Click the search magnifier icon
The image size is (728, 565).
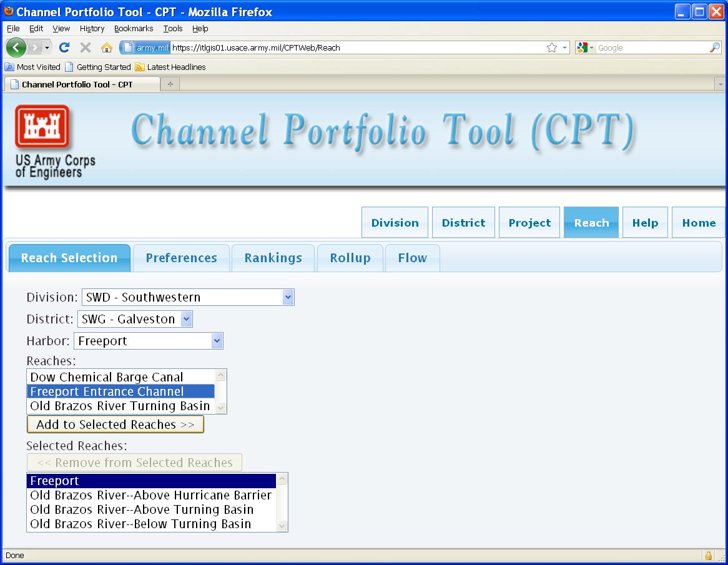click(715, 47)
